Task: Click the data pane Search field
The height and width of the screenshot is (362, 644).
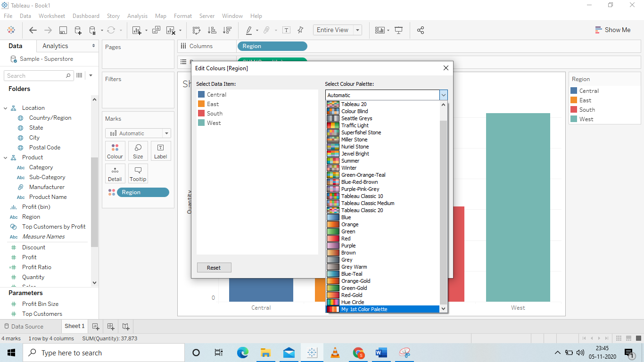Action: pos(39,75)
